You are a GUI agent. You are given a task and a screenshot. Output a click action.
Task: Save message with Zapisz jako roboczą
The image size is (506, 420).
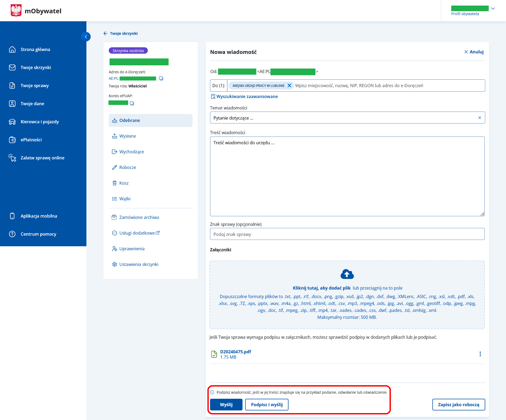coord(458,405)
